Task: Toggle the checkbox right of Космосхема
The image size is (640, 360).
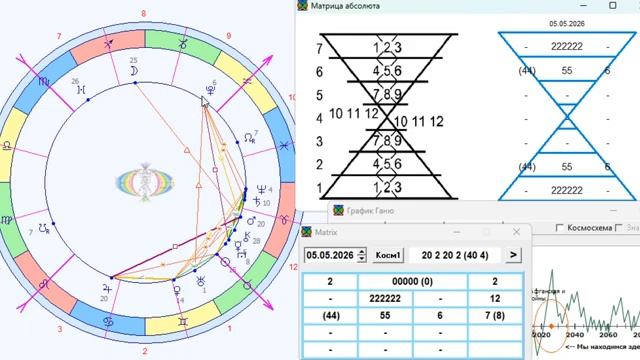Action: (x=619, y=228)
